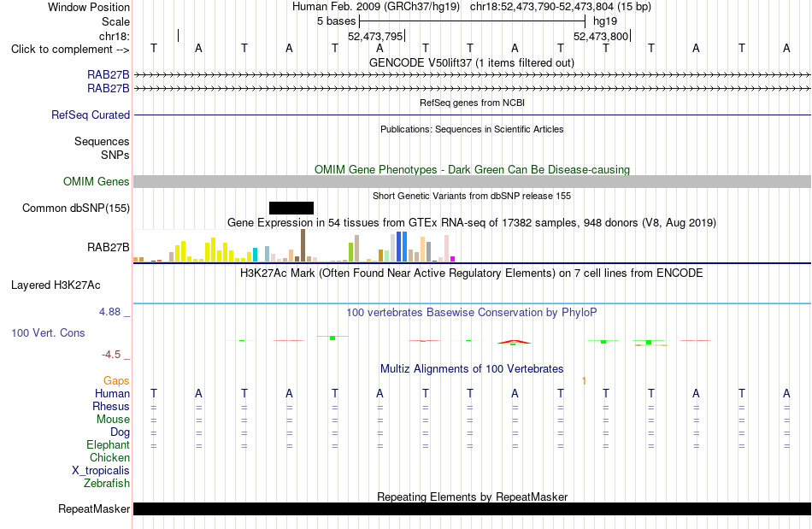Screen dimensions: 812x529
Task: Open the 100 Vert. Cons track label
Action: 48,332
